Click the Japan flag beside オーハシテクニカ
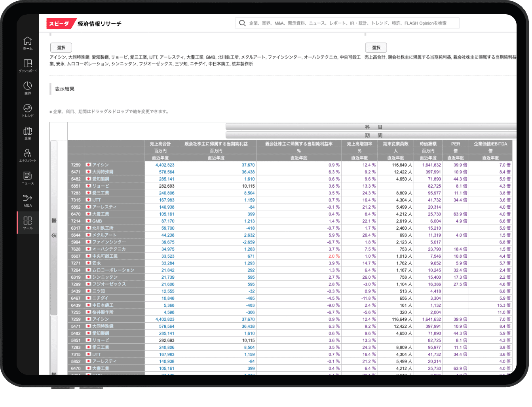 89,249
